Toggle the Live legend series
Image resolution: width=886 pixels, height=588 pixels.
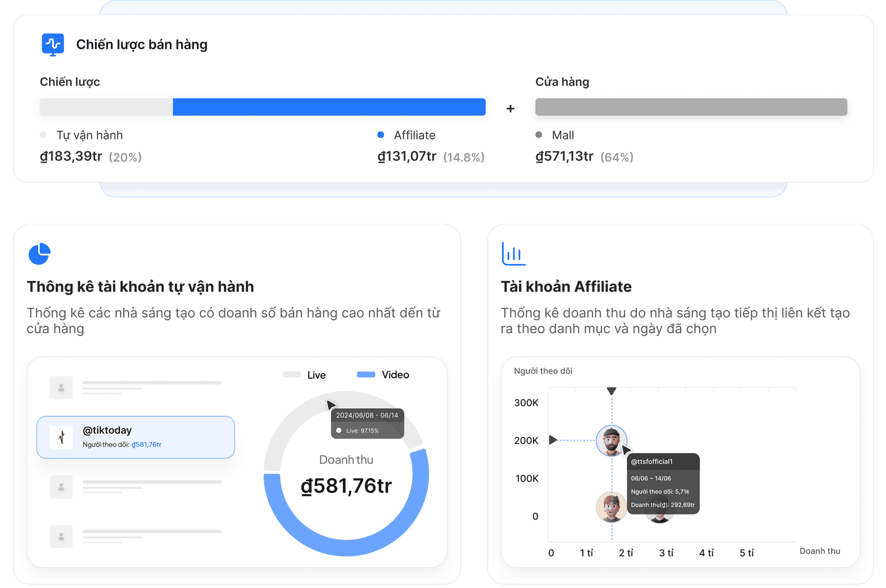click(x=305, y=375)
